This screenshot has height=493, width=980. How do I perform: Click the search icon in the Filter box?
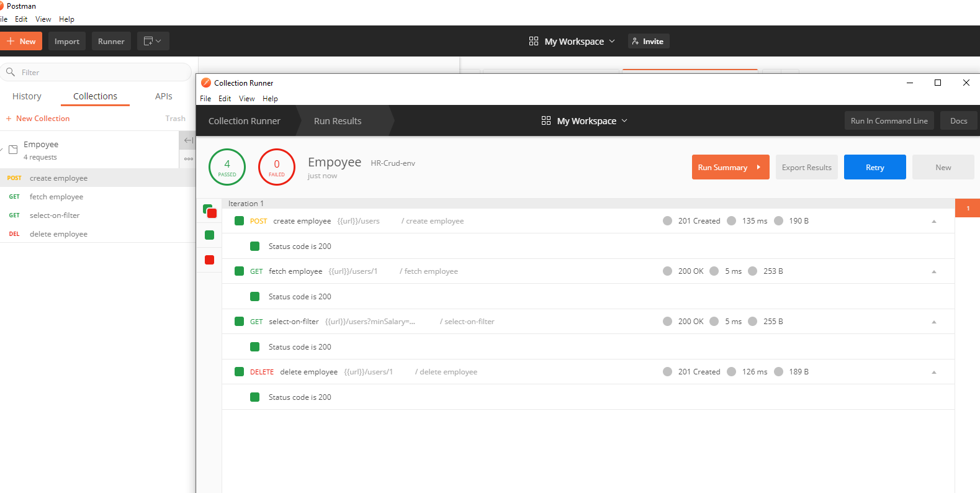pyautogui.click(x=11, y=72)
